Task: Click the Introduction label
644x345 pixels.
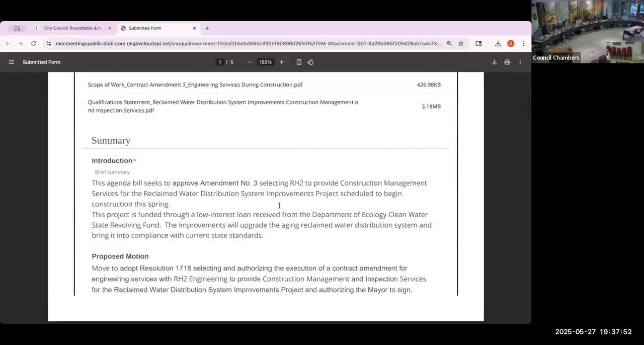Action: [x=112, y=160]
